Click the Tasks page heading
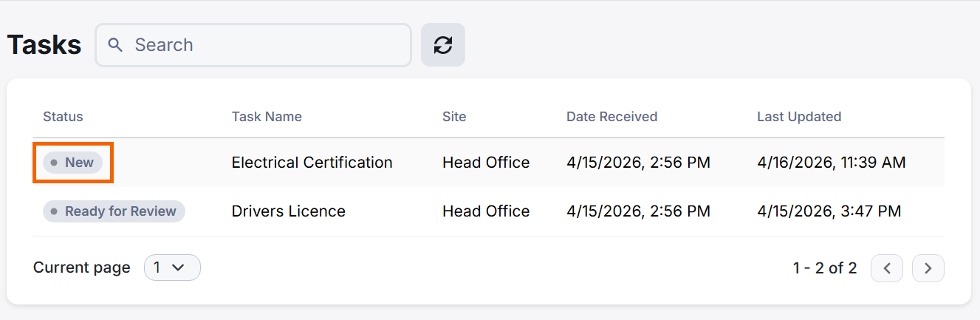This screenshot has width=980, height=320. coord(44,45)
